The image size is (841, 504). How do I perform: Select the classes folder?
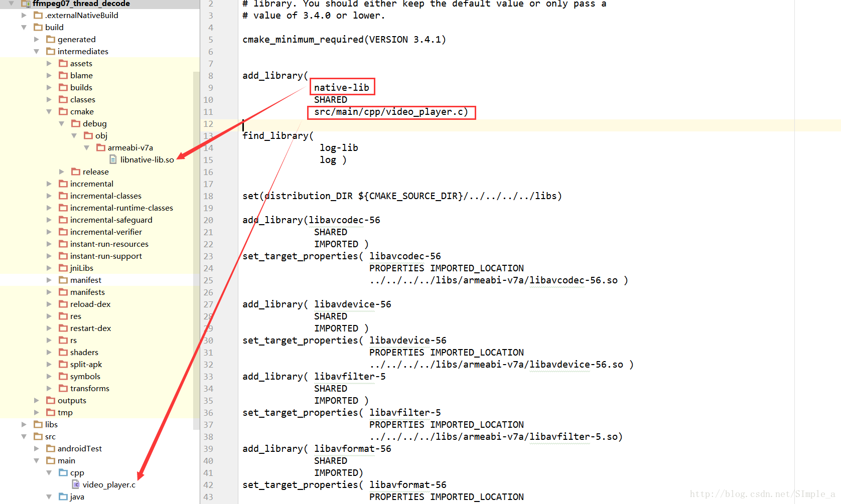coord(82,99)
